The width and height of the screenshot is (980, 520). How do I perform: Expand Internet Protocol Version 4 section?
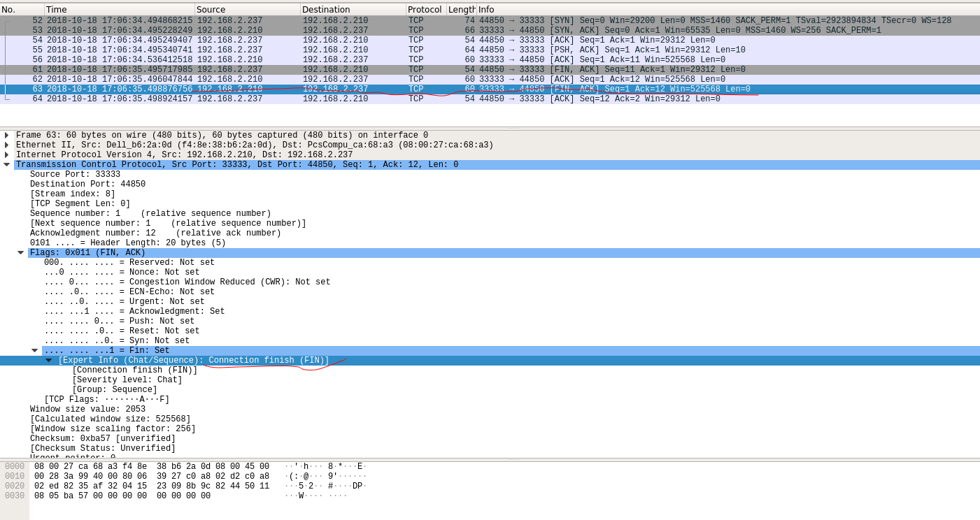point(7,155)
